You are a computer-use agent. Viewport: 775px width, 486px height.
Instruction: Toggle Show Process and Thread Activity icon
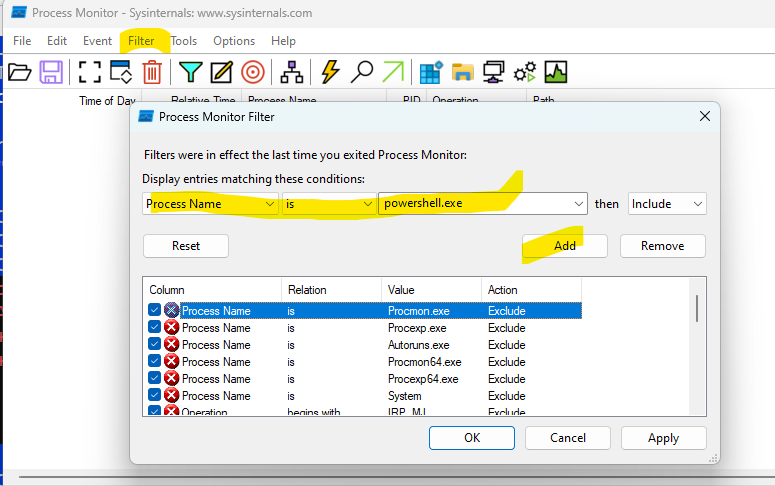[525, 72]
